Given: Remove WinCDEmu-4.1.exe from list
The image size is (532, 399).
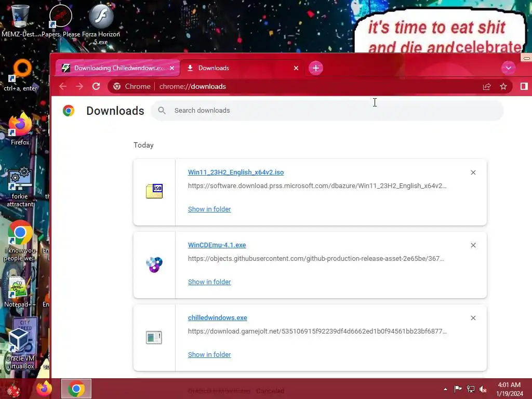Looking at the screenshot, I should (473, 245).
